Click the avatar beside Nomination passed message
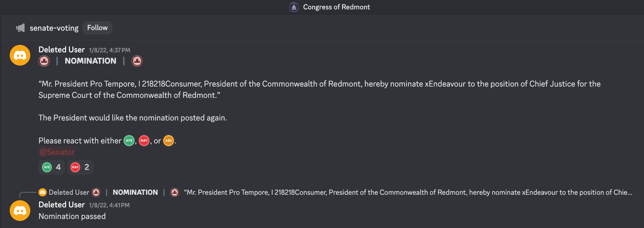Screen dimensions: 644x228 coord(20,211)
